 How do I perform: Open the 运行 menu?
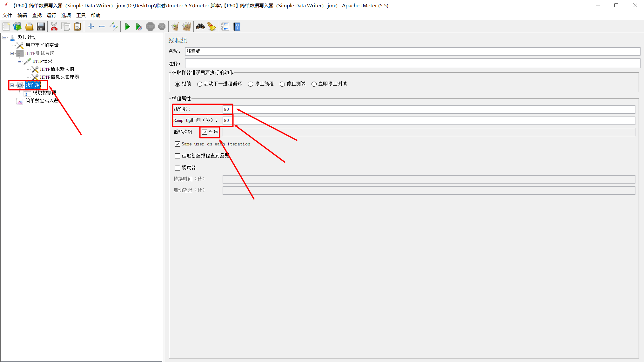point(51,15)
